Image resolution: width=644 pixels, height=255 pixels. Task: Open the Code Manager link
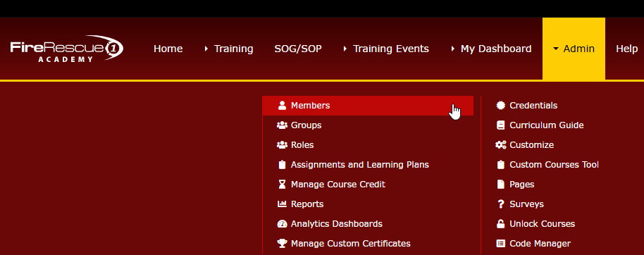click(540, 244)
